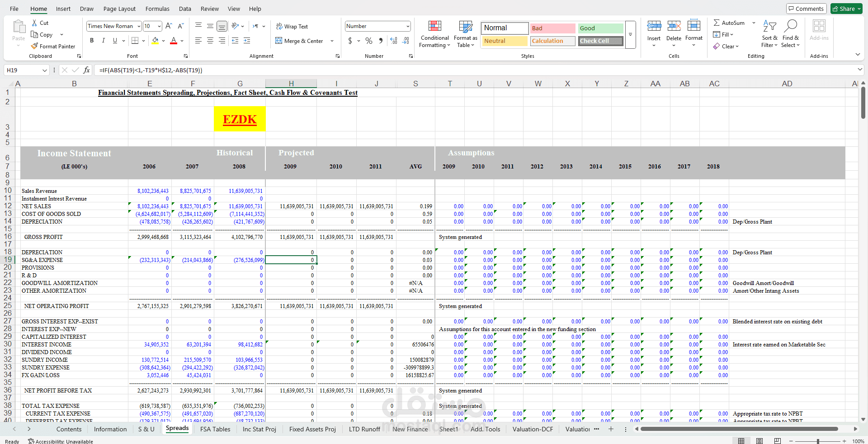
Task: Open the FSA Tables sheet tab
Action: [215, 429]
